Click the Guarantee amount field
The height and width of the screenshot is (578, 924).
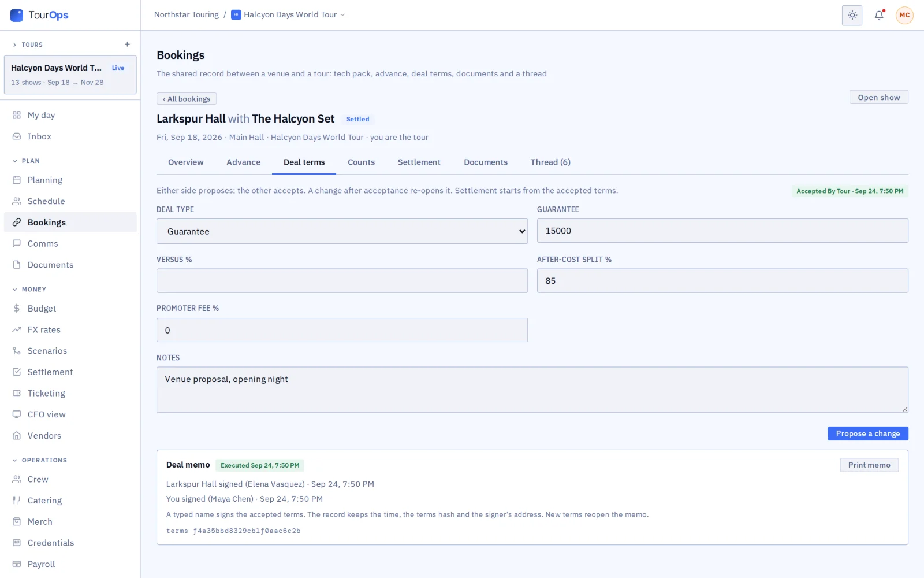[x=722, y=231]
